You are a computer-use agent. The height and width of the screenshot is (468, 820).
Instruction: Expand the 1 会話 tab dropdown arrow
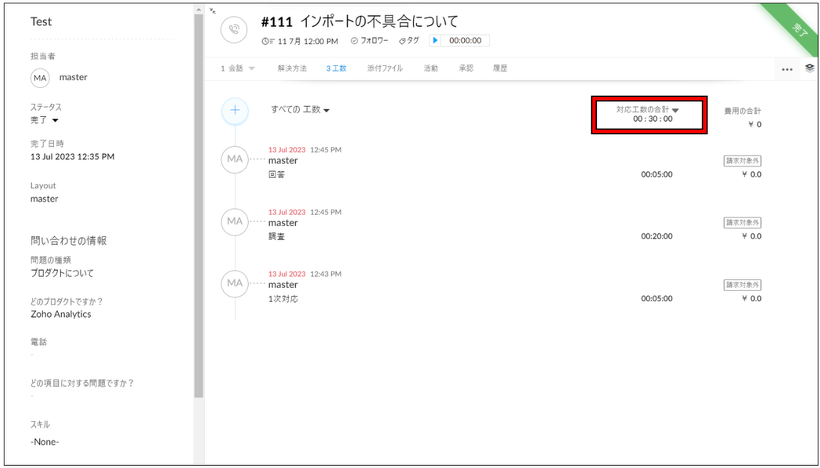tap(252, 69)
